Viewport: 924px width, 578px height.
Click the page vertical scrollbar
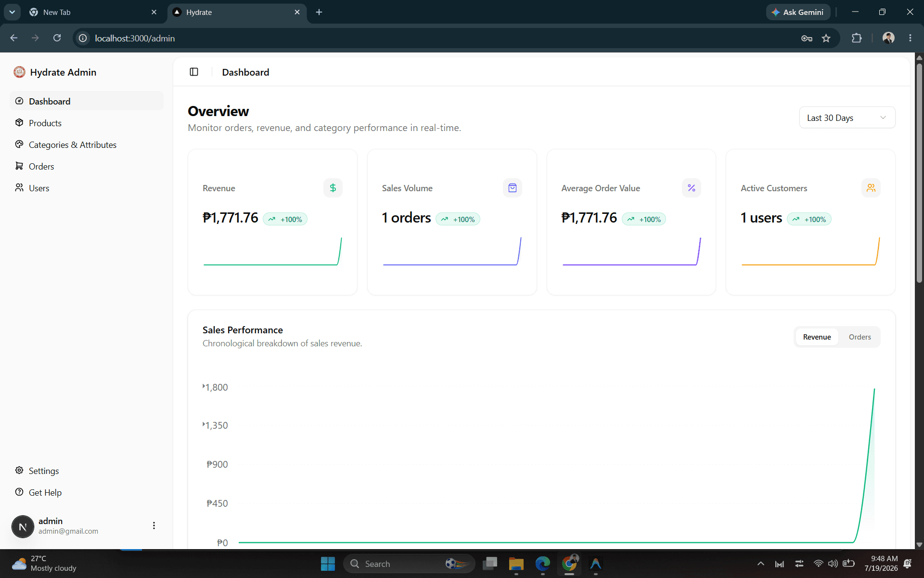coord(919,173)
